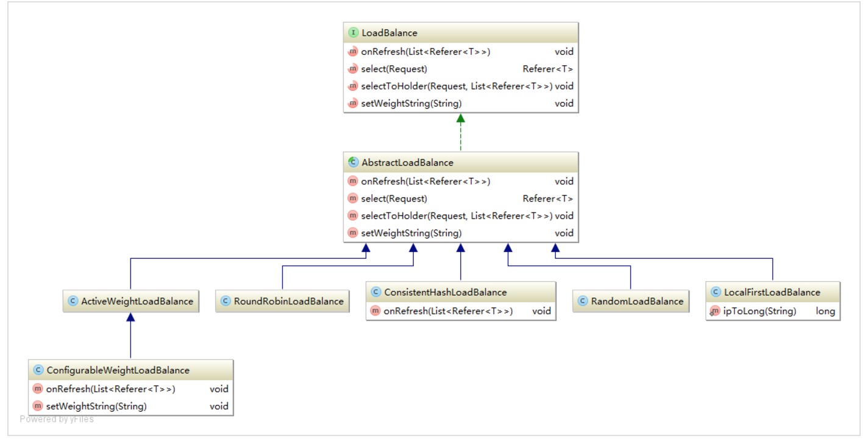Click setWeightString method in ConfigurableWeightLoadBalance
Image resolution: width=868 pixels, height=447 pixels.
pyautogui.click(x=96, y=406)
